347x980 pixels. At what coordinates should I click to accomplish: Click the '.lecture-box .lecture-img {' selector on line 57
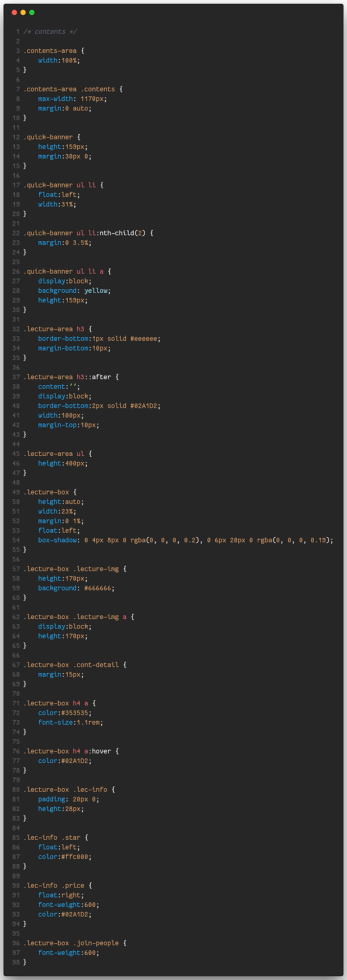(x=75, y=569)
